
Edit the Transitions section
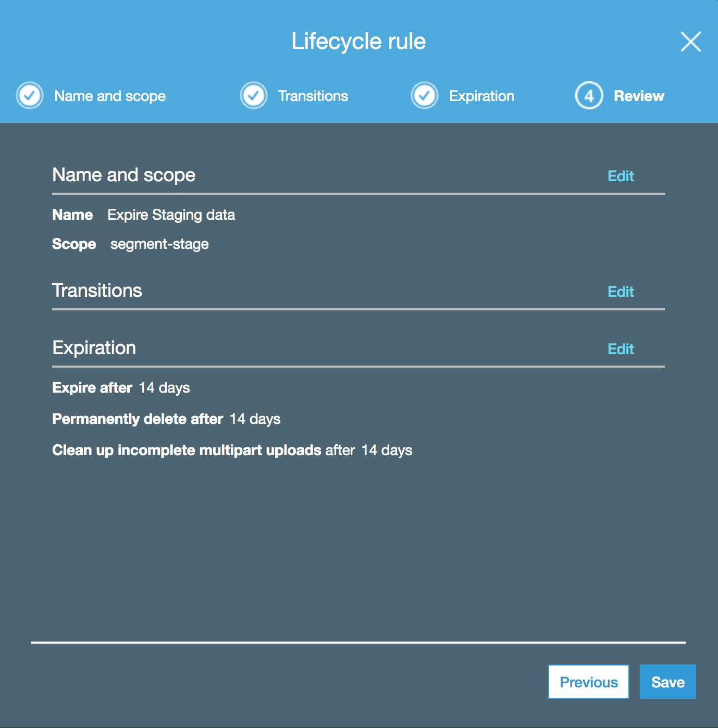click(621, 292)
